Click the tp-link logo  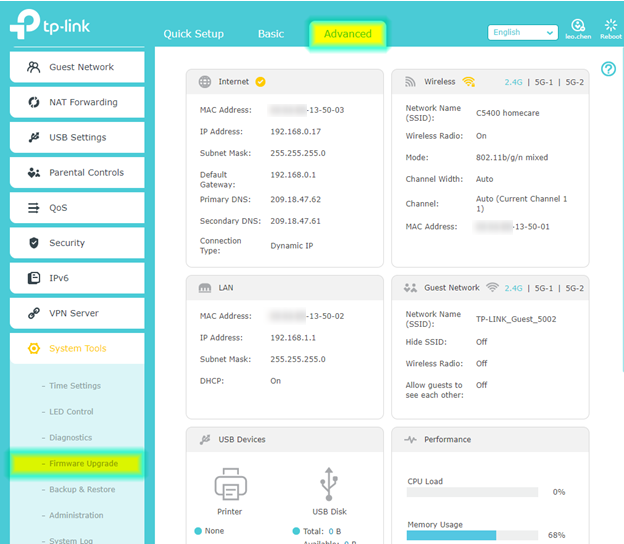50,24
